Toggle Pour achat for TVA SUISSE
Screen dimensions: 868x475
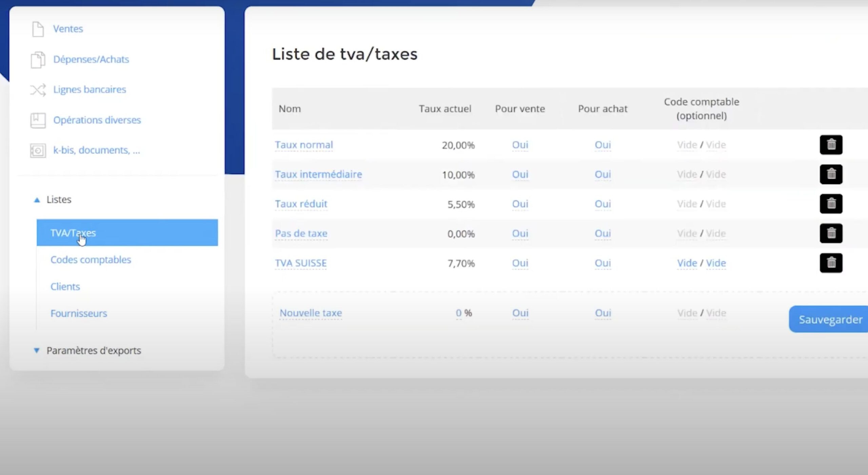(x=603, y=263)
